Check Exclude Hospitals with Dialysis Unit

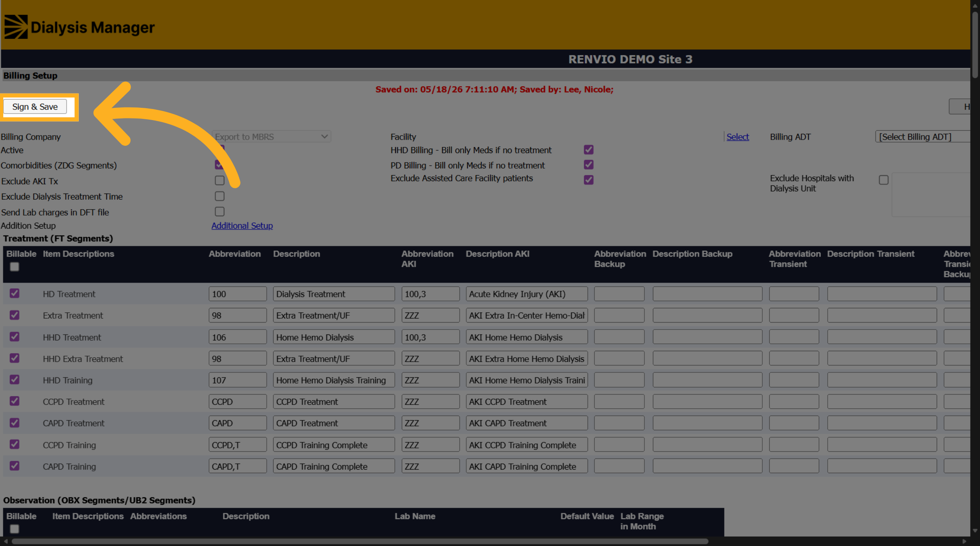(x=884, y=180)
